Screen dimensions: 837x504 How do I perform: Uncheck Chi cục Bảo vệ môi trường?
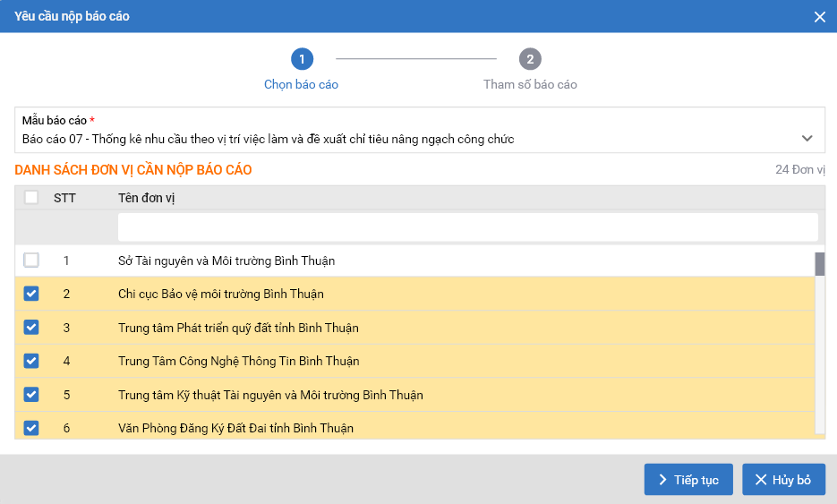[31, 294]
